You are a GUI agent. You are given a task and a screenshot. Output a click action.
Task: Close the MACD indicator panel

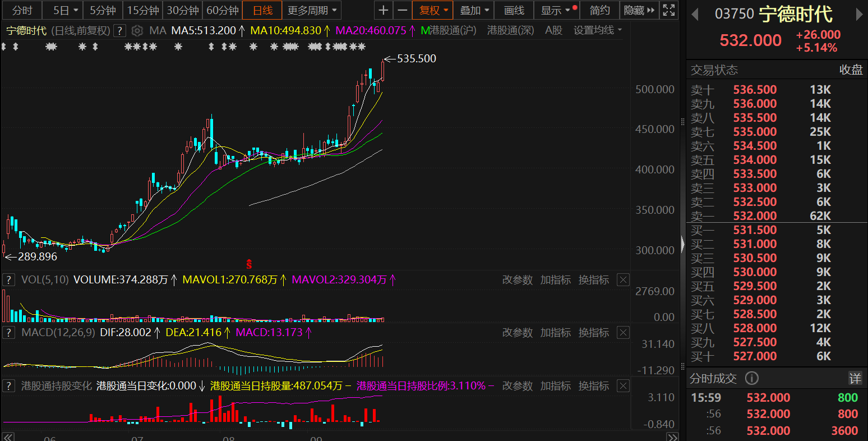click(x=623, y=333)
